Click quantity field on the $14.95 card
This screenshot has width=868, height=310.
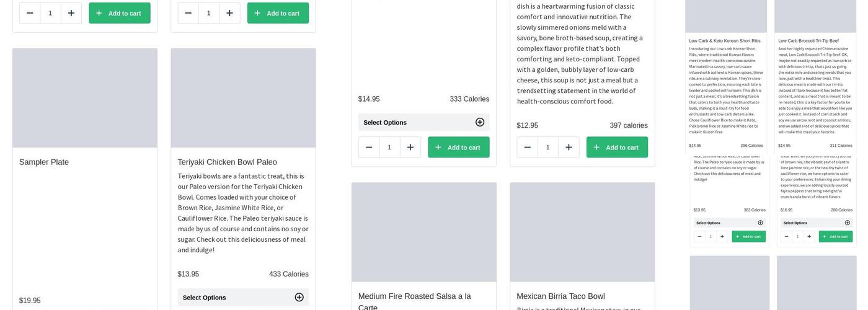click(389, 148)
